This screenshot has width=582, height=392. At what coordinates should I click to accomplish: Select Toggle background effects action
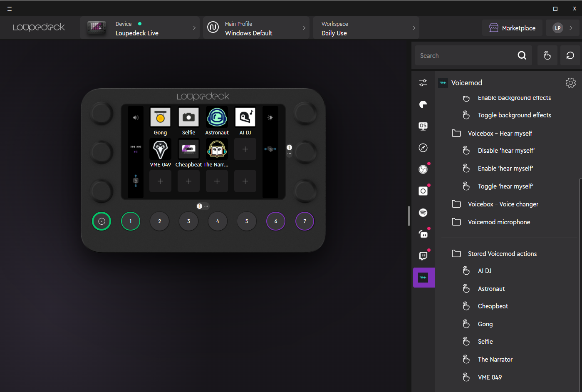(515, 115)
